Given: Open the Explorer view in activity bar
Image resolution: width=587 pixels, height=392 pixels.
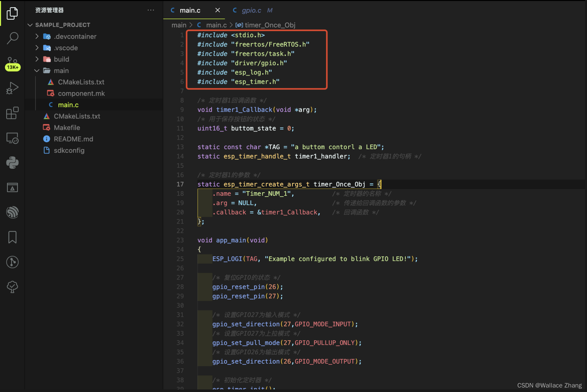Looking at the screenshot, I should (x=12, y=13).
